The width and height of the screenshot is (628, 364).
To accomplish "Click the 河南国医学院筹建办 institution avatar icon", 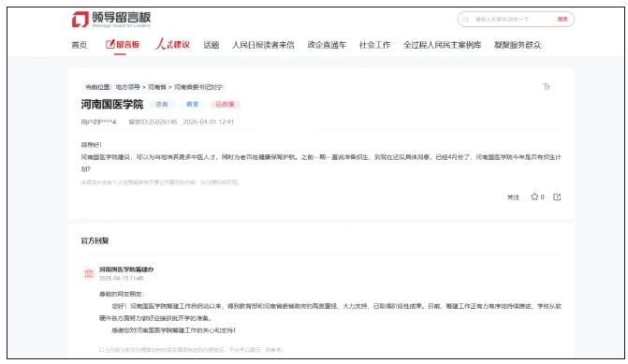I will click(89, 273).
